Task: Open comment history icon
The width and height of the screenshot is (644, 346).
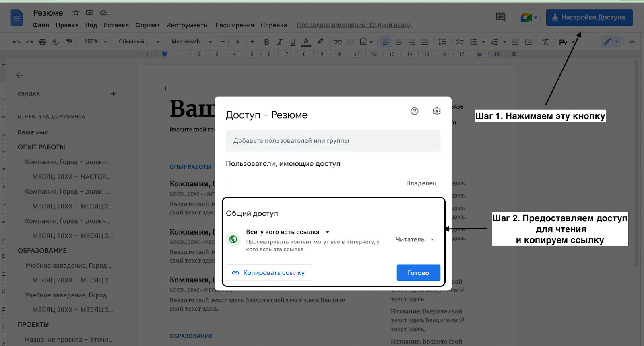Action: tap(500, 17)
